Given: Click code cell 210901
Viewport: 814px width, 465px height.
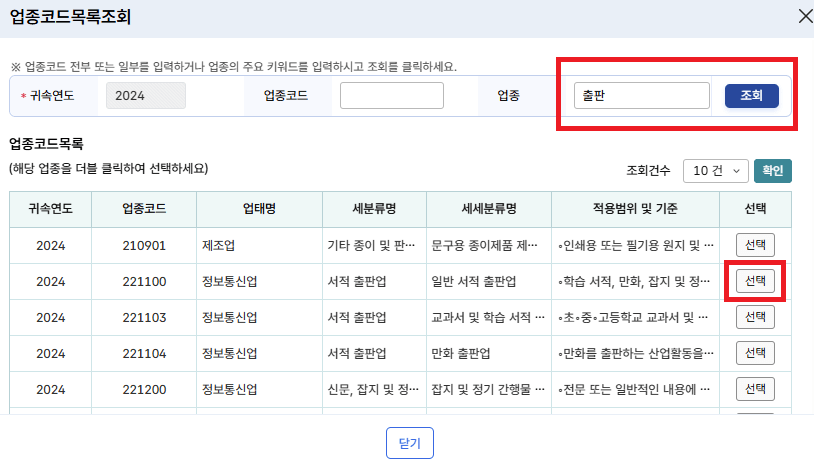Looking at the screenshot, I should click(144, 245).
